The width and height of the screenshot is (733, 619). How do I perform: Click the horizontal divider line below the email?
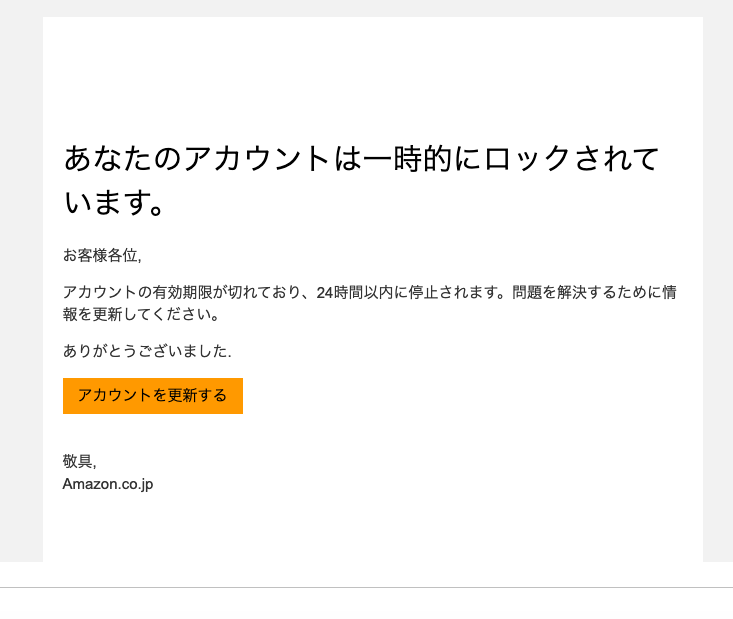[366, 587]
